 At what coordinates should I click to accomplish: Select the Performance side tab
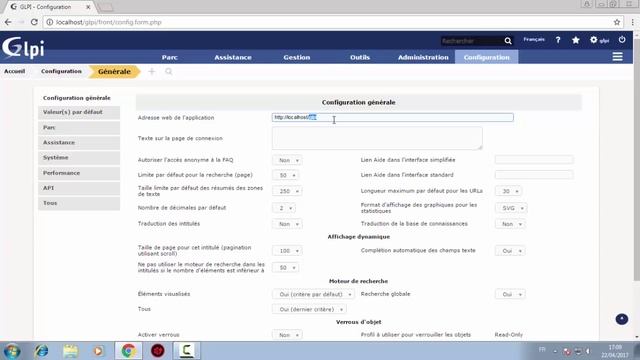(79, 173)
